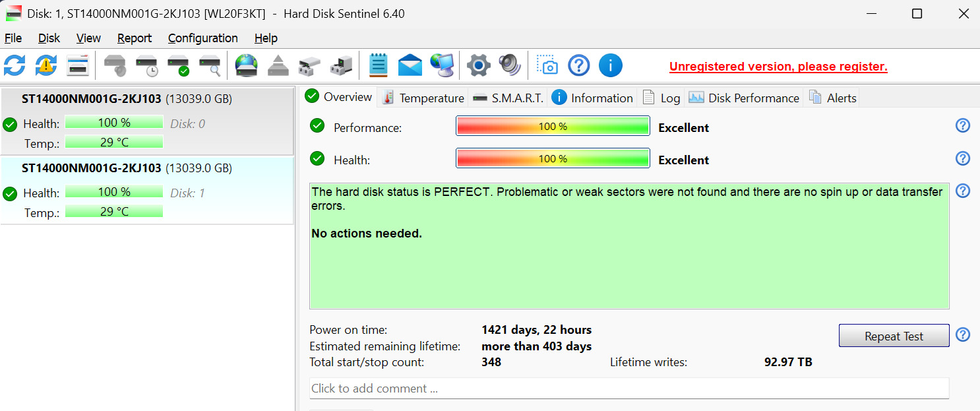Click the disk with magnifier toolbar icon
Viewport: 980px width, 411px height.
point(210,65)
